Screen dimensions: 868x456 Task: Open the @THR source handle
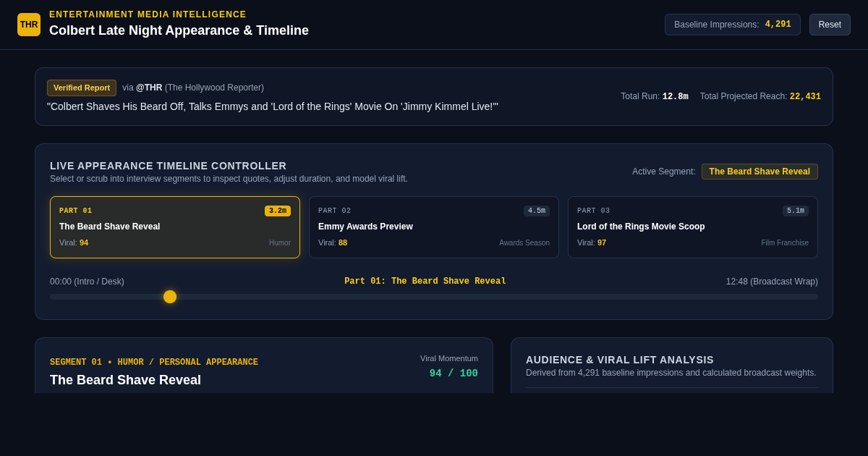(x=149, y=88)
